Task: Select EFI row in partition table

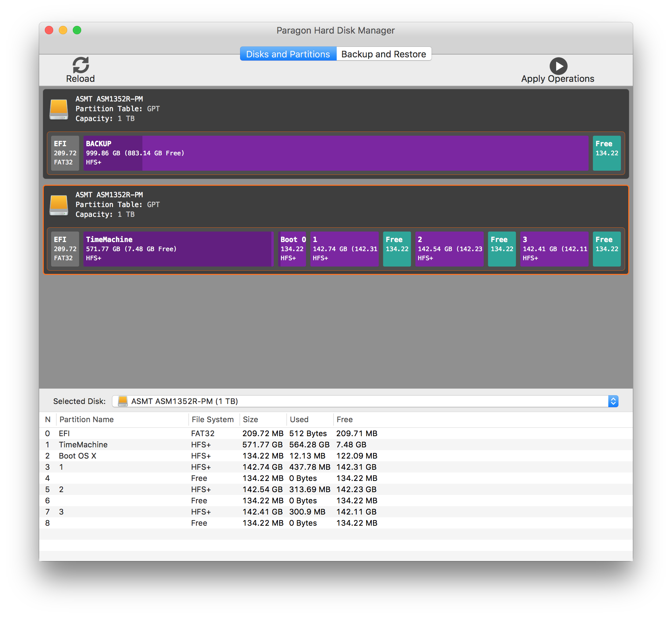Action: pos(336,433)
